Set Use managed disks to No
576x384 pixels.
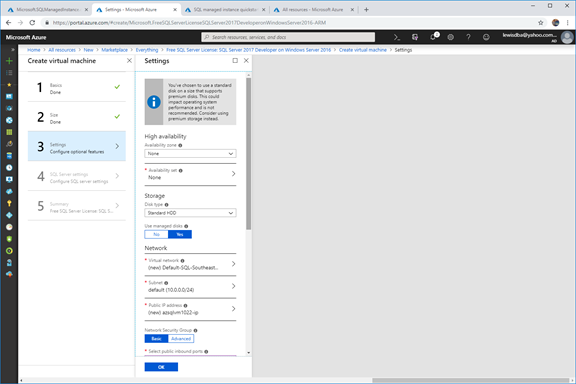156,234
